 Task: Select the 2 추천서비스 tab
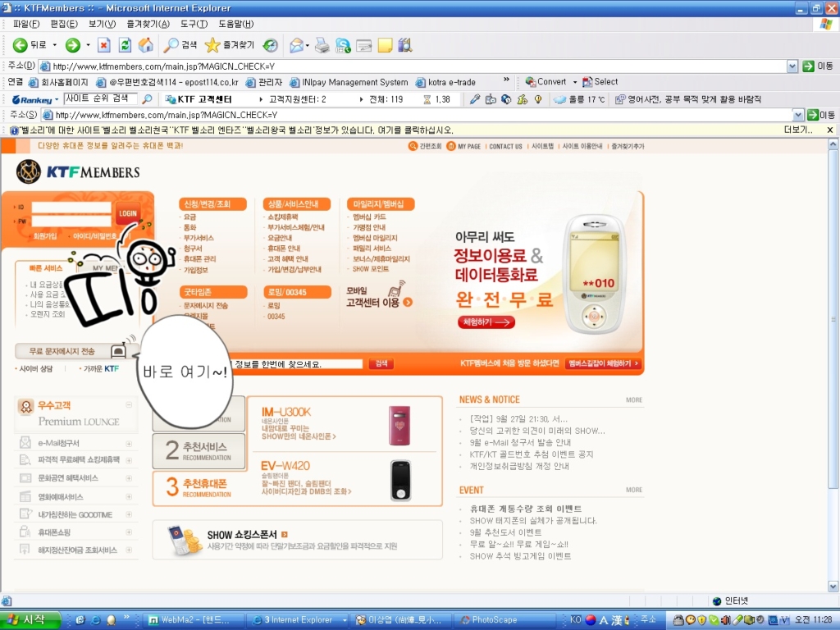(199, 450)
